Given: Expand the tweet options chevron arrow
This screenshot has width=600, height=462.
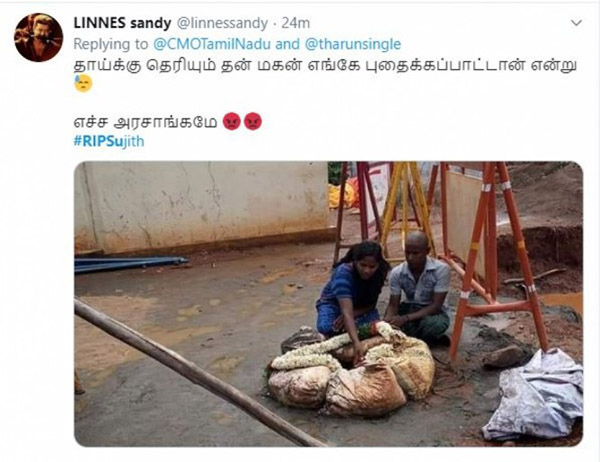Looking at the screenshot, I should click(576, 23).
